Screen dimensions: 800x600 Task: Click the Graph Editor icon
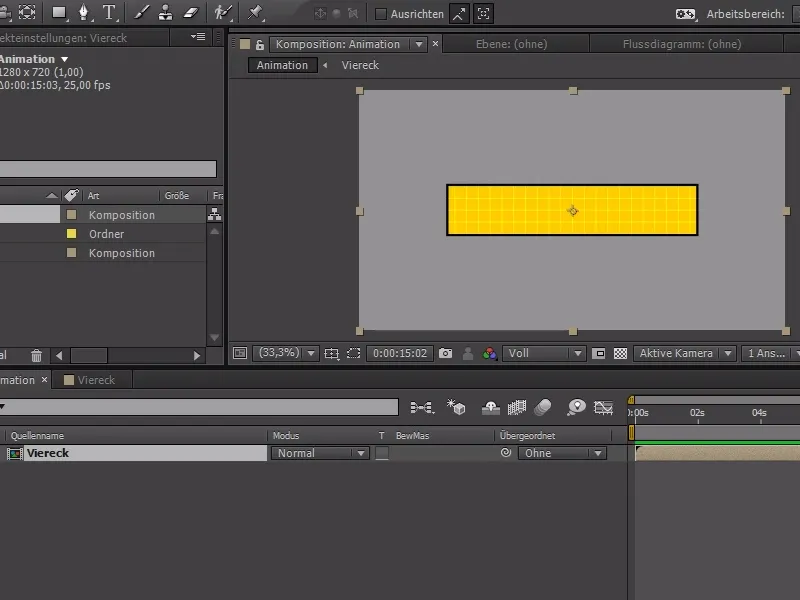pos(603,407)
